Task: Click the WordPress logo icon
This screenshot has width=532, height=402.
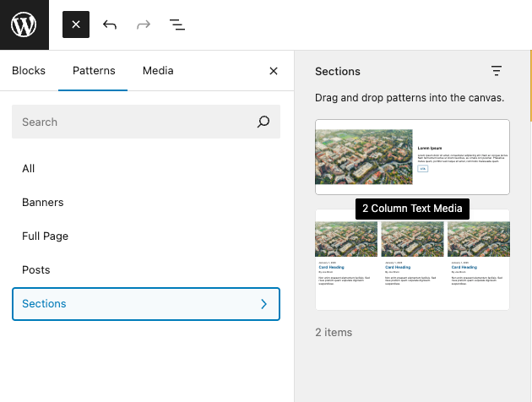Action: (24, 24)
